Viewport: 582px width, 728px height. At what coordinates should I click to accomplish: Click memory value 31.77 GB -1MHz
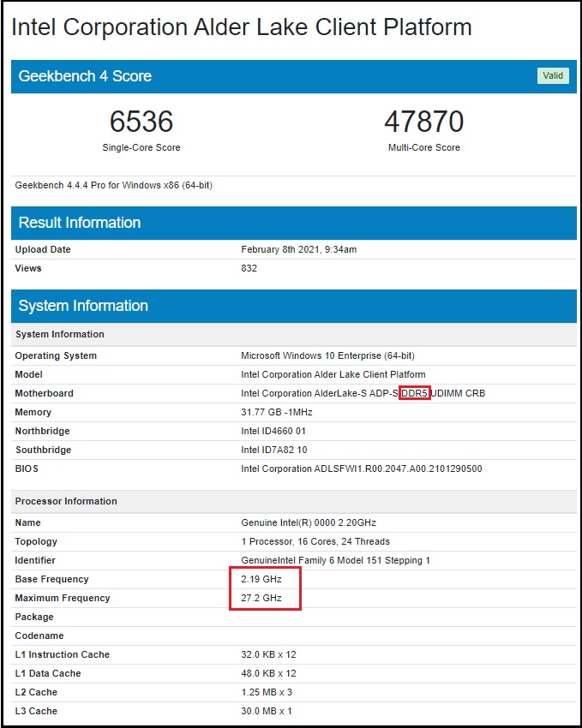[x=276, y=412]
